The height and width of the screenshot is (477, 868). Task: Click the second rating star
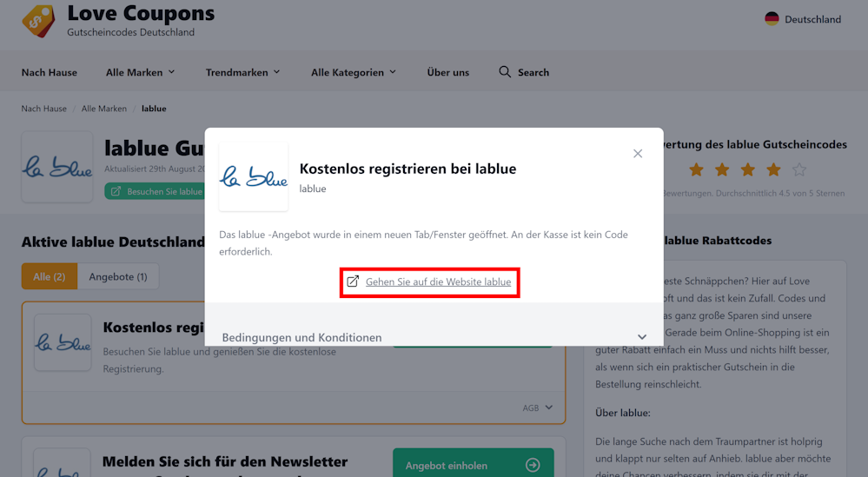(x=722, y=169)
